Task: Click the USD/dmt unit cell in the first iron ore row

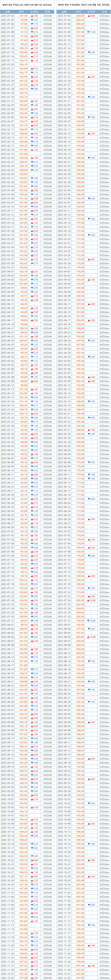Action: 47,16
